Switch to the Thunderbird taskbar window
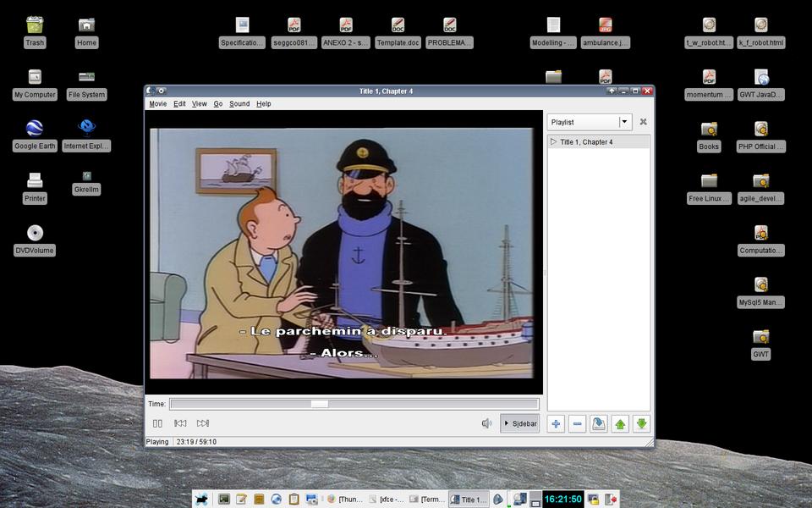 click(x=345, y=500)
